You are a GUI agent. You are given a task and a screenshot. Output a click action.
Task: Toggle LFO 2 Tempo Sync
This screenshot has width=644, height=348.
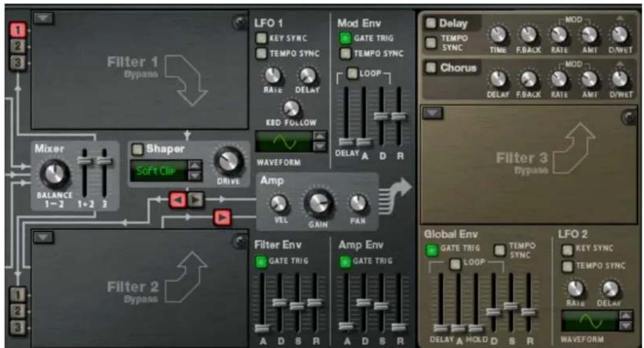click(x=567, y=266)
